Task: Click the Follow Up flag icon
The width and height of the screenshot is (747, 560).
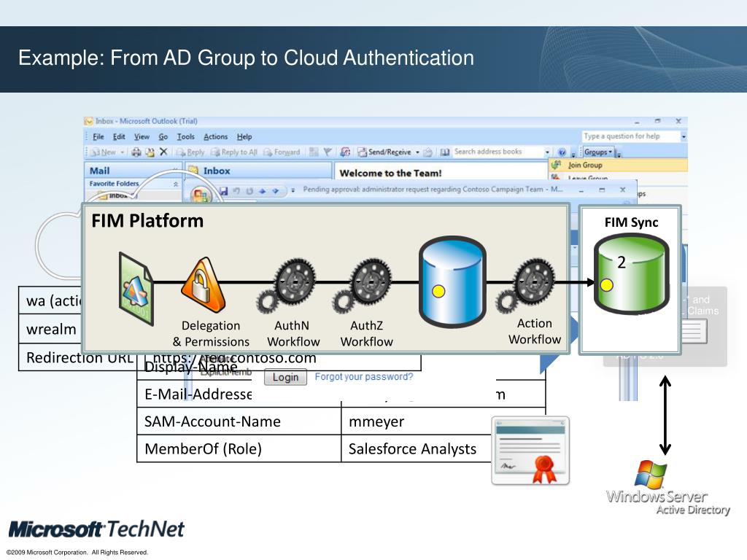Action: tap(328, 152)
